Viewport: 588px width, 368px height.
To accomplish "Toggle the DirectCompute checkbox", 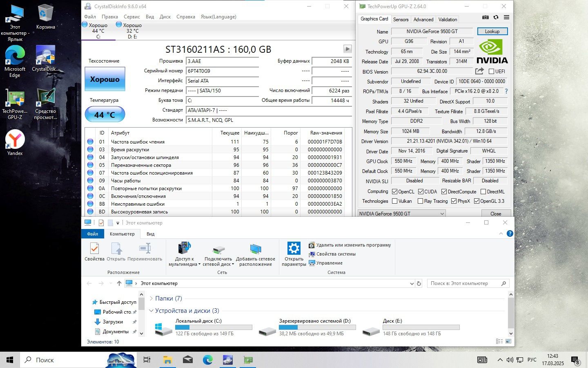I will pos(444,191).
